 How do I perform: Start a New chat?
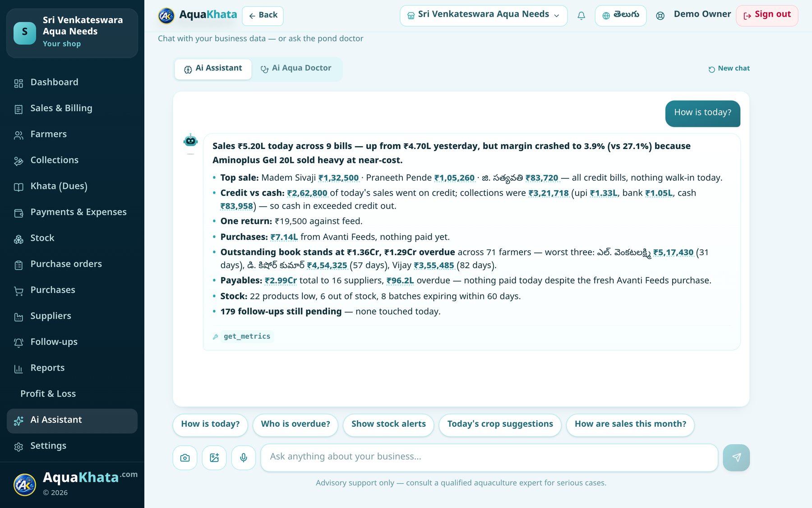click(x=729, y=69)
